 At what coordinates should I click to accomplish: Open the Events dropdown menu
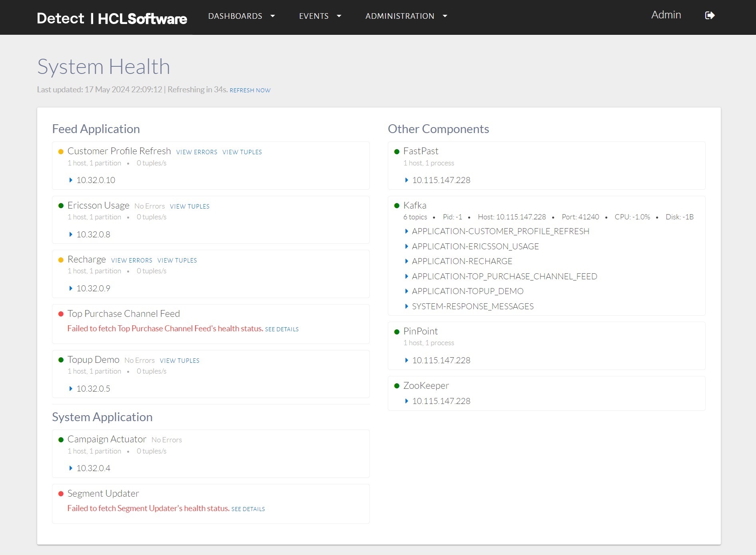click(x=320, y=16)
